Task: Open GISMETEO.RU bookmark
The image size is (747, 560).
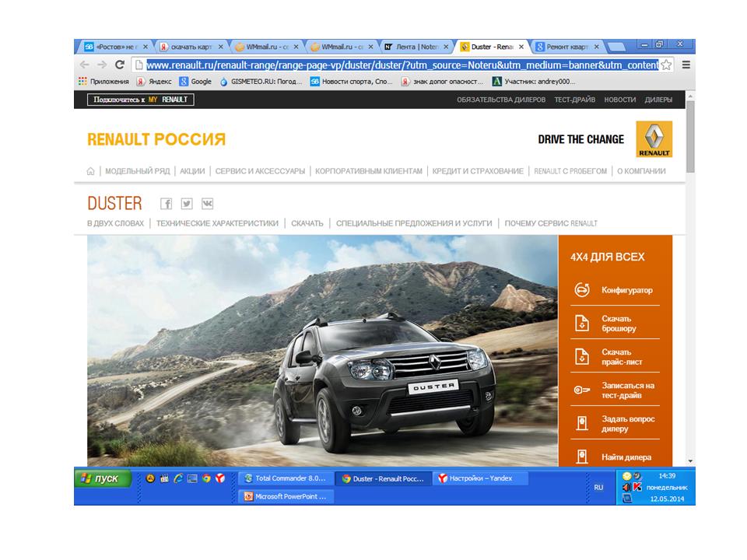Action: [261, 82]
